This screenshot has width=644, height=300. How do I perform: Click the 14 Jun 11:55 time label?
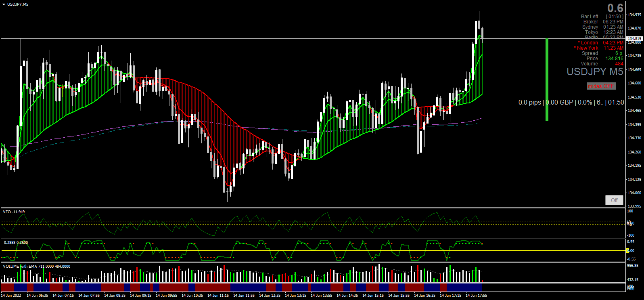244,296
